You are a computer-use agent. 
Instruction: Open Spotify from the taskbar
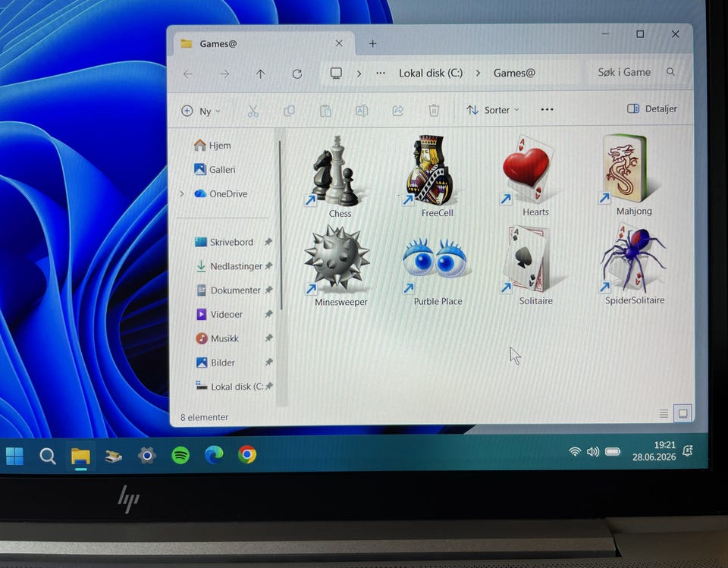[x=180, y=455]
